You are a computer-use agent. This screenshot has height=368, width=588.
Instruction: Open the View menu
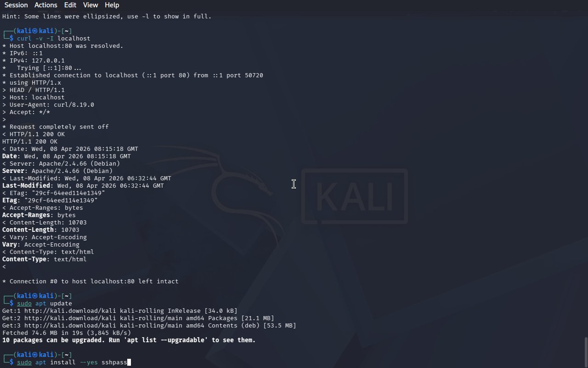pos(90,5)
